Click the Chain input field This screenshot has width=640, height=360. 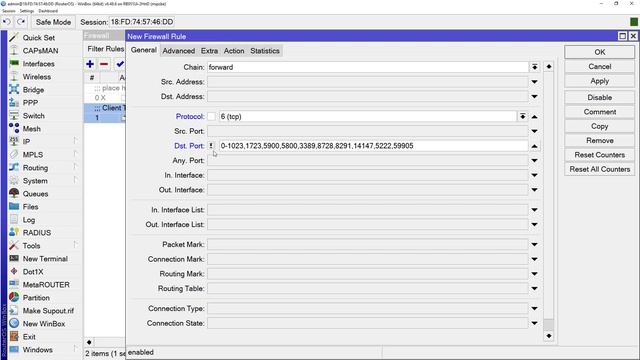coord(367,67)
